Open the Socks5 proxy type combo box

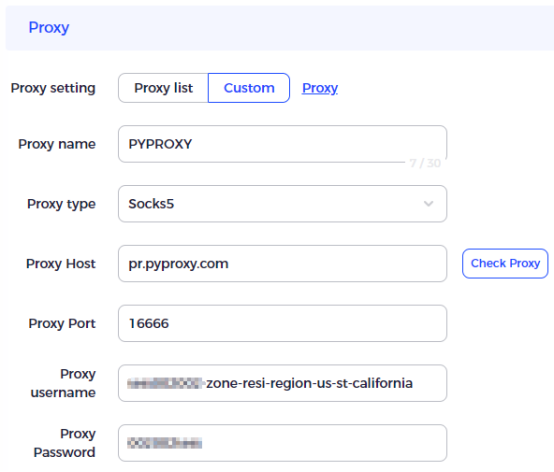(x=282, y=204)
